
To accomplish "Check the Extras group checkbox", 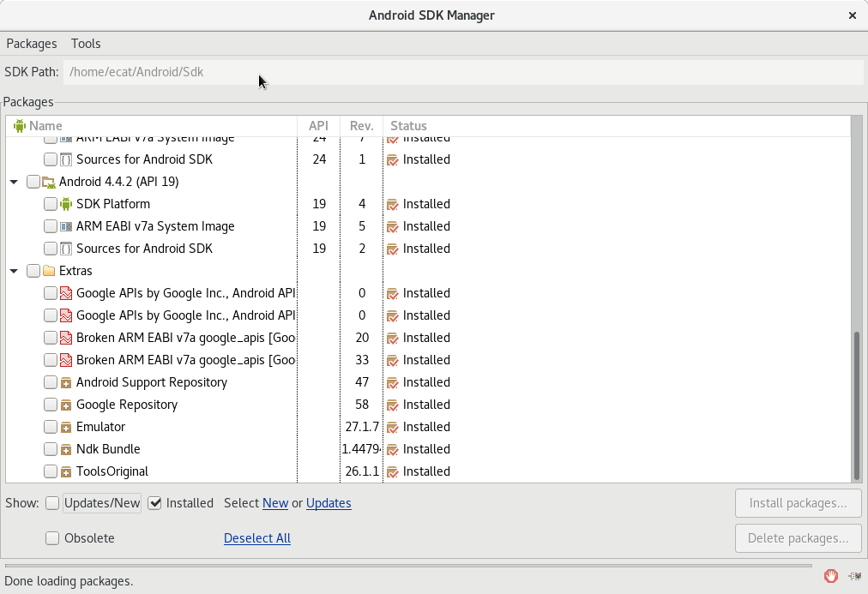I will 33,271.
